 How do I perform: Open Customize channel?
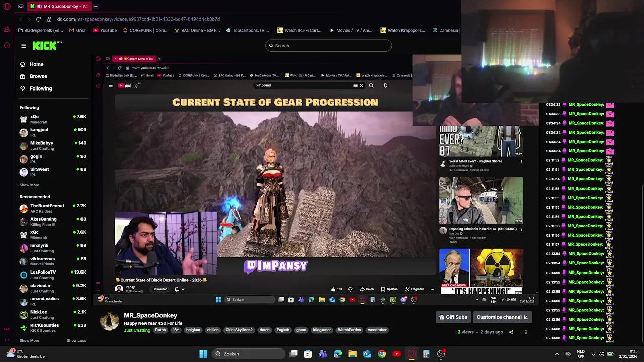pos(502,317)
